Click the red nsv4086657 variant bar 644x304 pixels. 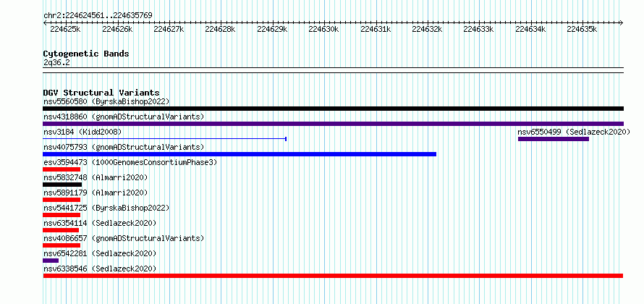point(62,245)
